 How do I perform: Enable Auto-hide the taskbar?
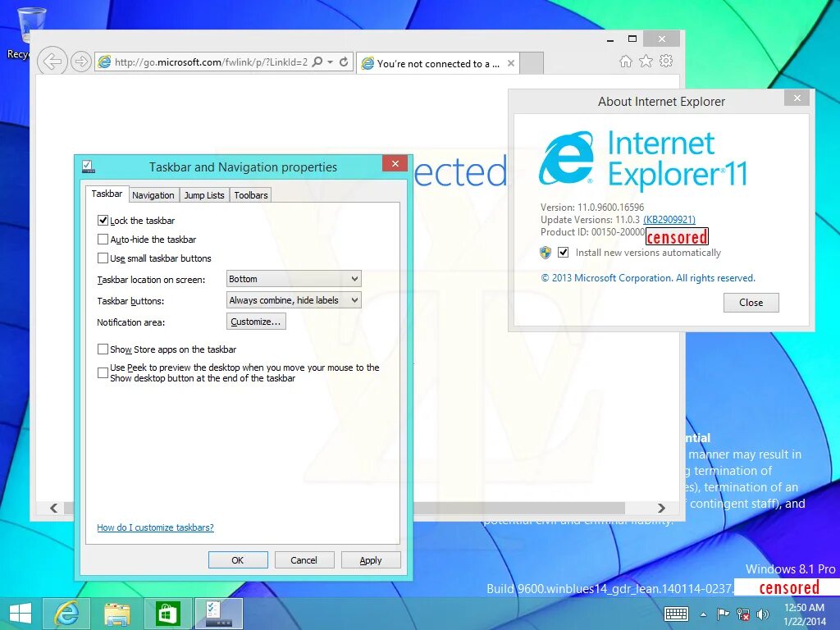tap(103, 239)
